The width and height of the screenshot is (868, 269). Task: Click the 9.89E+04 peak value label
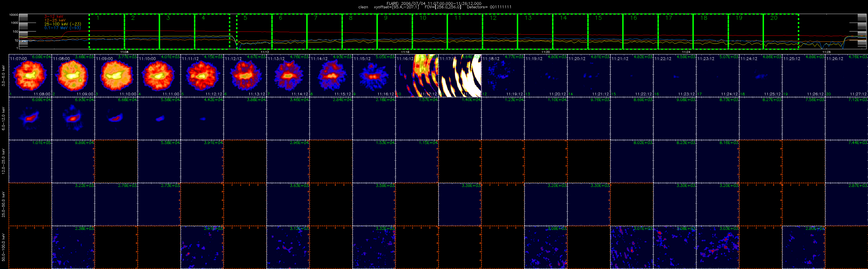85,143
